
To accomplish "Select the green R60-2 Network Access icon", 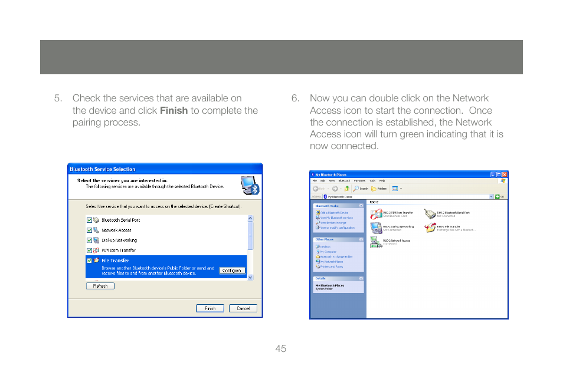I will coord(376,242).
